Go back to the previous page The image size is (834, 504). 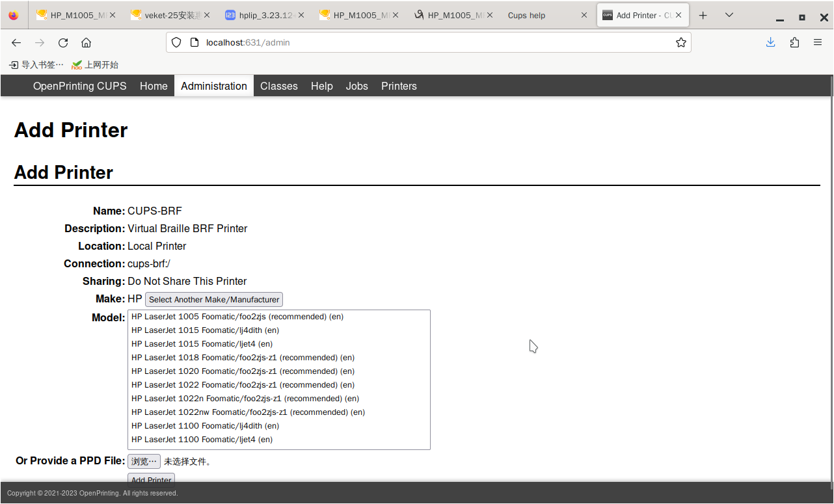click(x=16, y=43)
